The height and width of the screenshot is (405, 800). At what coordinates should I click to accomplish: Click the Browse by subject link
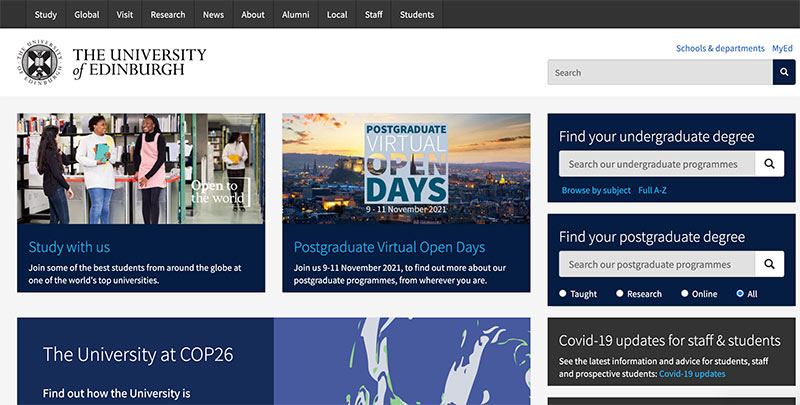click(596, 190)
